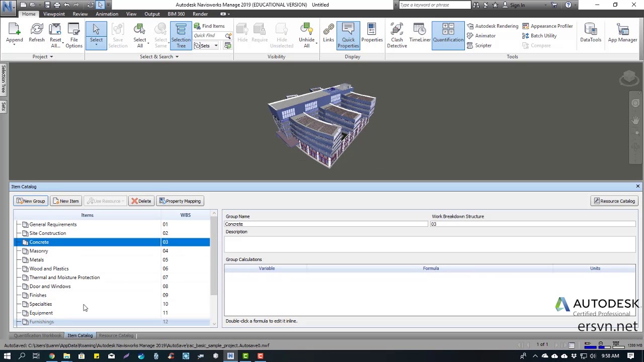Toggle Quick Properties display
Image resolution: width=644 pixels, height=362 pixels.
[348, 36]
